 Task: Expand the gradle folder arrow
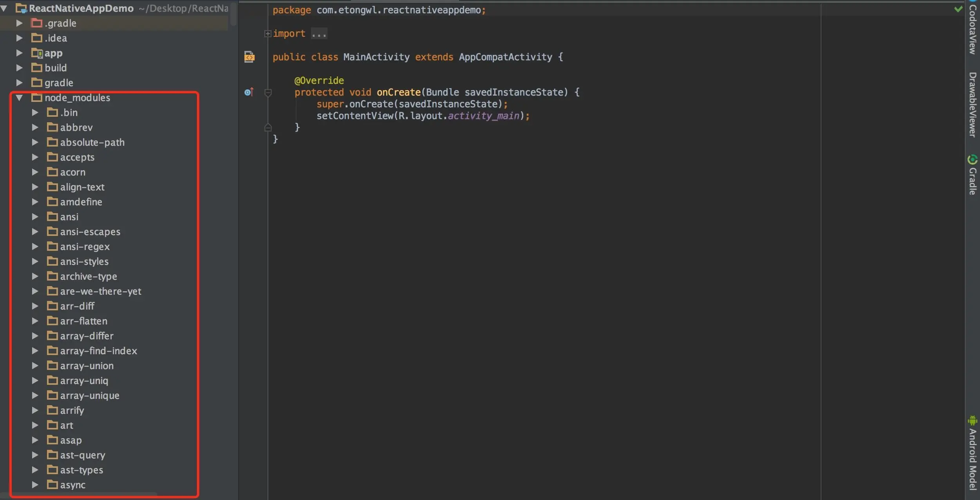[19, 83]
